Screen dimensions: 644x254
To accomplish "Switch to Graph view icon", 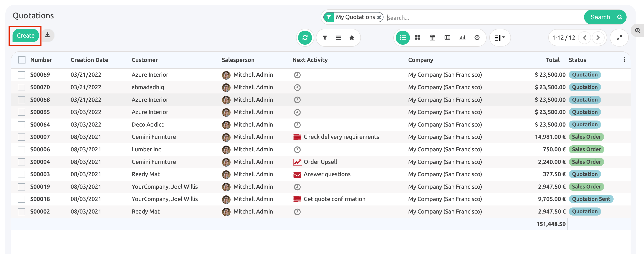I will [x=462, y=38].
